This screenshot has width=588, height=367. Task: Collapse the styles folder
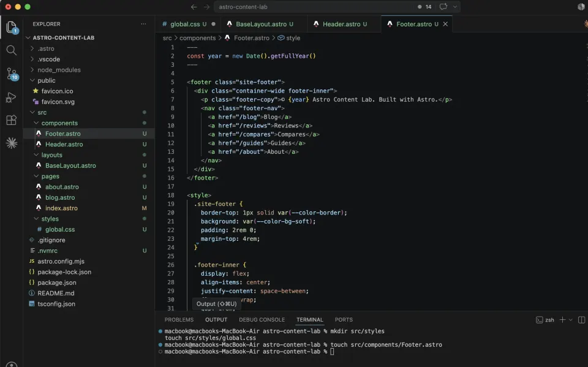coord(36,219)
